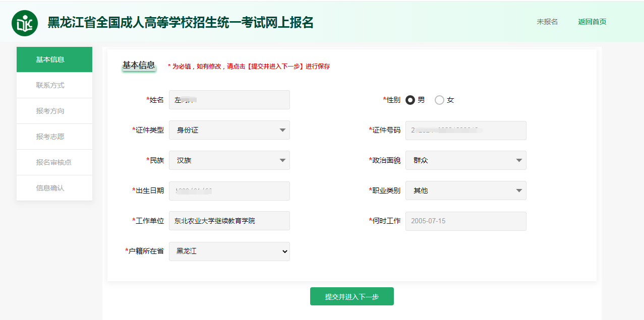Open the 报考方向 sidebar tab
The height and width of the screenshot is (320, 644).
(54, 111)
